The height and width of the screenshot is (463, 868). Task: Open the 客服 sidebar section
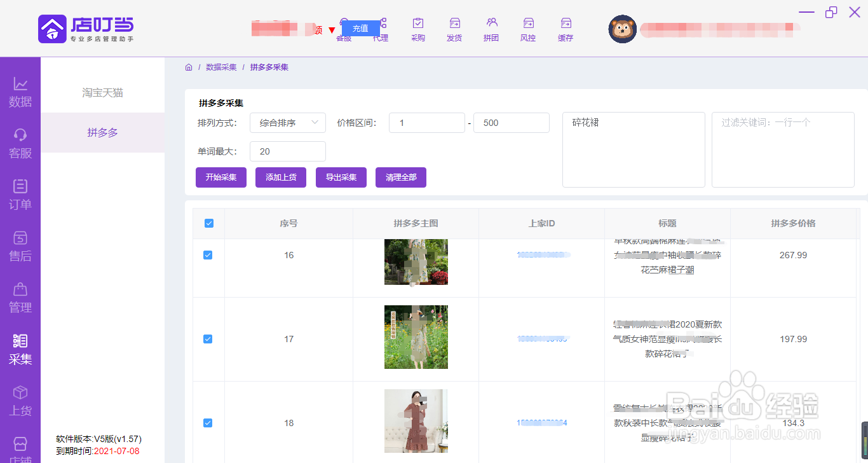pyautogui.click(x=20, y=144)
